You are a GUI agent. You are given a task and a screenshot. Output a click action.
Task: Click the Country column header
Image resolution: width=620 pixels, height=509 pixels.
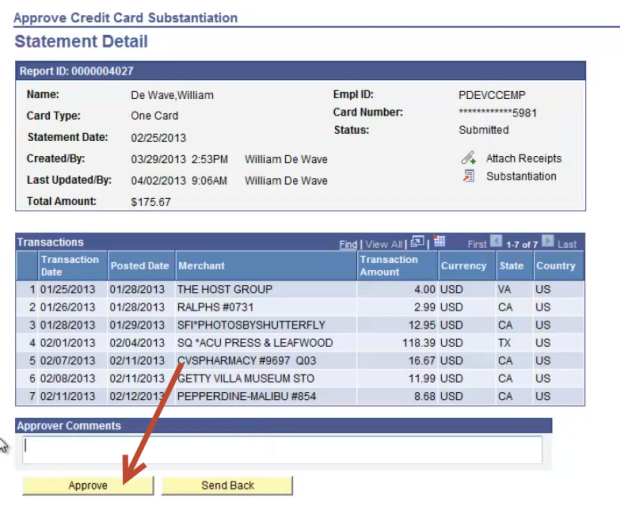coord(555,266)
